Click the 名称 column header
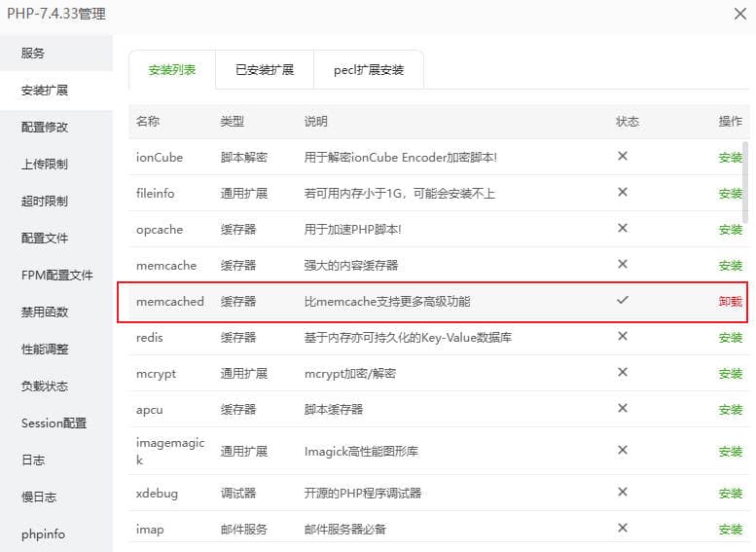 tap(148, 121)
